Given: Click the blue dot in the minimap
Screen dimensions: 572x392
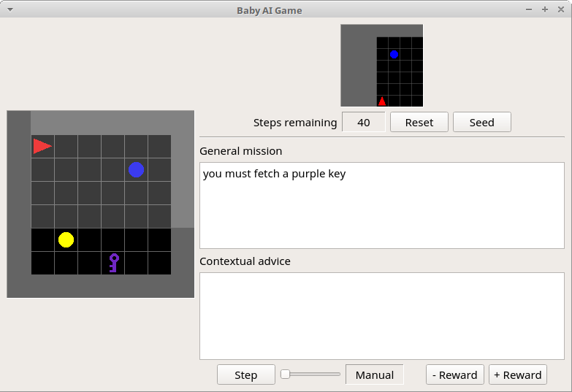Looking at the screenshot, I should click(x=394, y=54).
